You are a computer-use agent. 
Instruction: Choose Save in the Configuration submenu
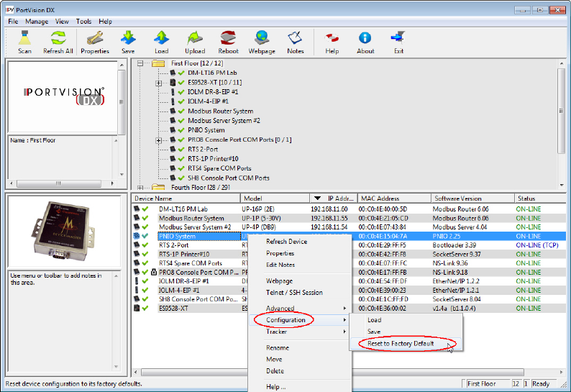(x=374, y=332)
